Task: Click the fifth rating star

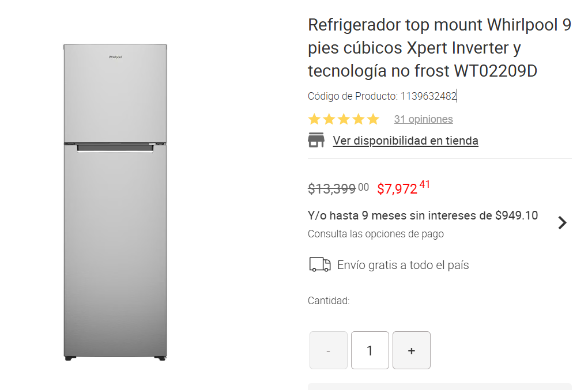Action: pyautogui.click(x=374, y=119)
